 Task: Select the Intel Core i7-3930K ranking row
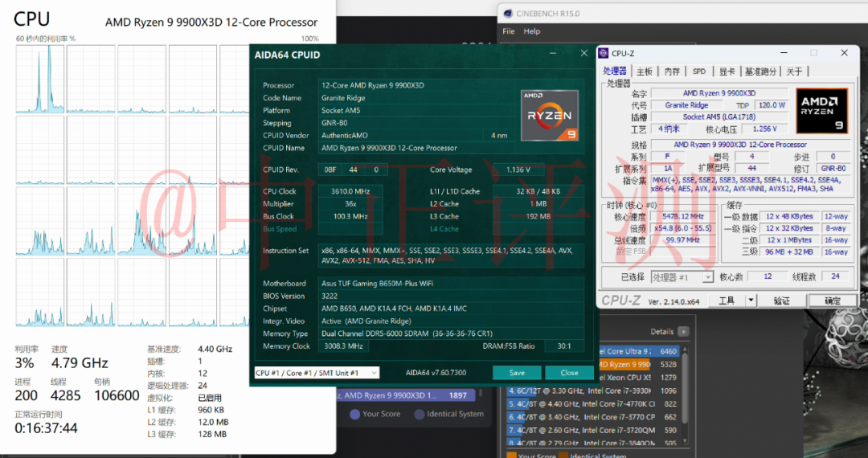click(x=593, y=391)
